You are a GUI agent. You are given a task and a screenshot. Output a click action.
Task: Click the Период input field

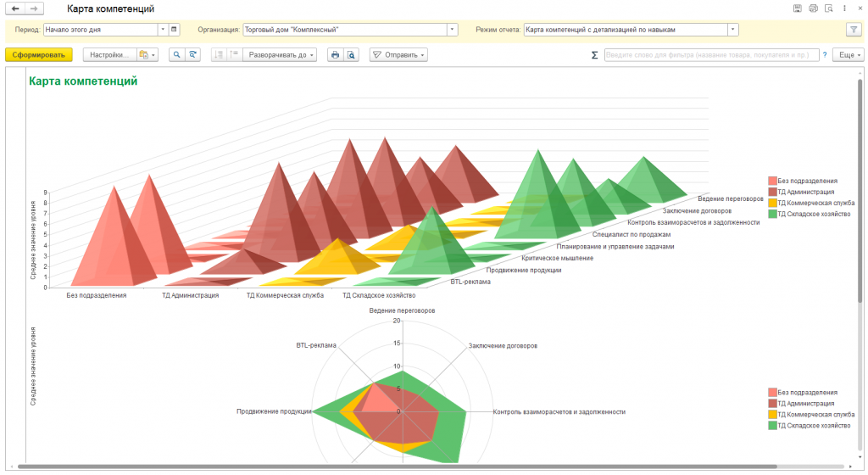[101, 30]
